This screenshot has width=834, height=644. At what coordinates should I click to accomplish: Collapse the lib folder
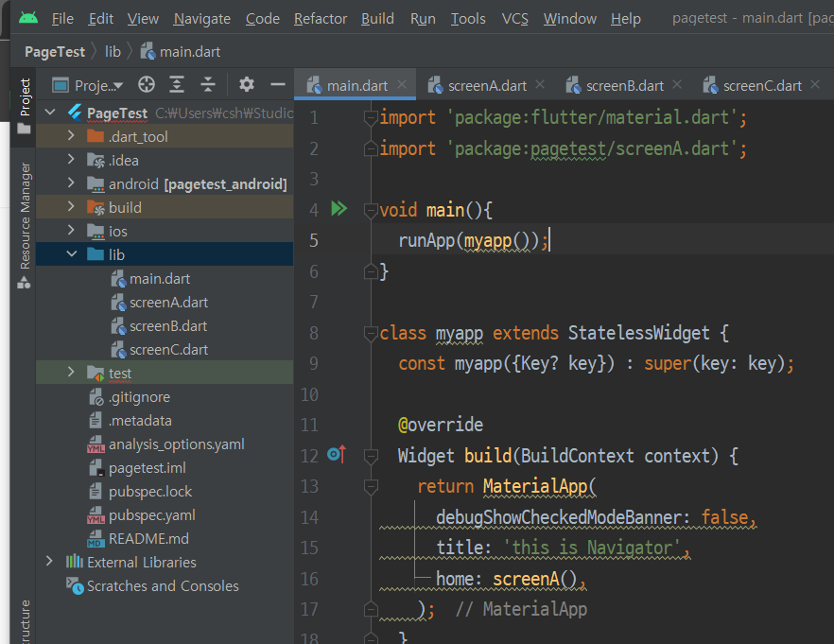[71, 254]
